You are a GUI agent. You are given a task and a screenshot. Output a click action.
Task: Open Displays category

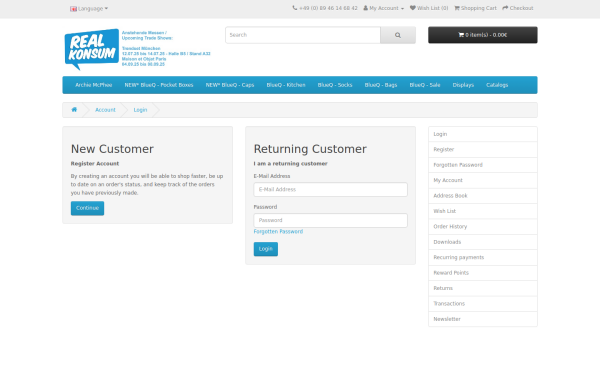(463, 85)
